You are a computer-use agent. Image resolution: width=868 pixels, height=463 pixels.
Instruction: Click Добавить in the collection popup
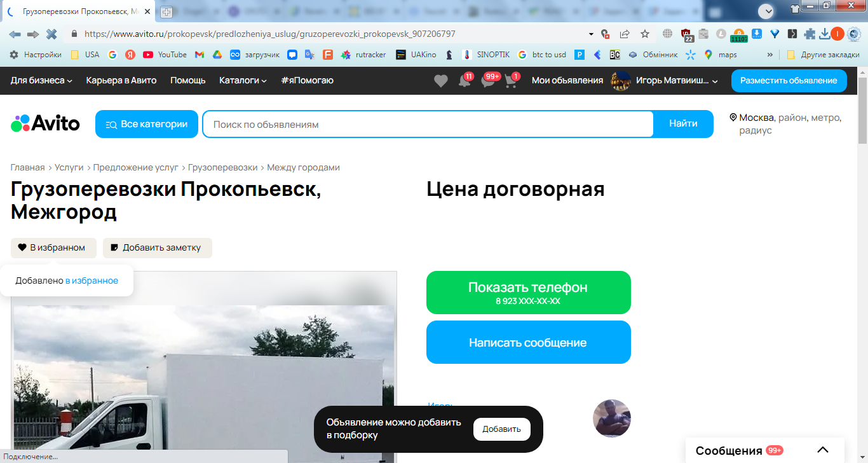(502, 429)
